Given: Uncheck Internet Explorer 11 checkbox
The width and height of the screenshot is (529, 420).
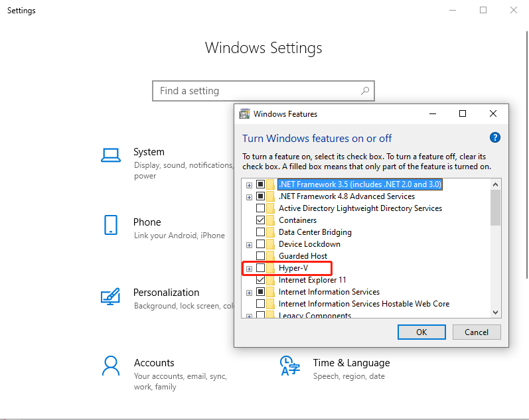Looking at the screenshot, I should pyautogui.click(x=260, y=279).
